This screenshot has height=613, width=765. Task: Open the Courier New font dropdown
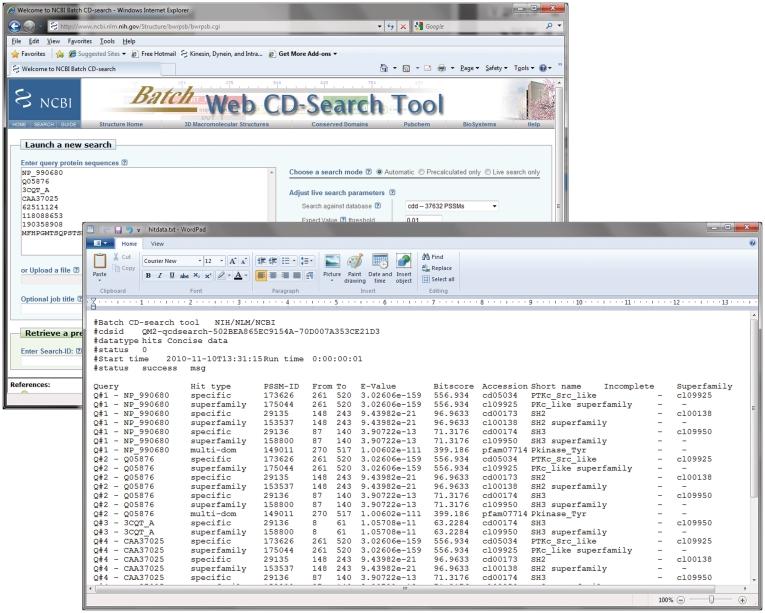click(x=198, y=260)
